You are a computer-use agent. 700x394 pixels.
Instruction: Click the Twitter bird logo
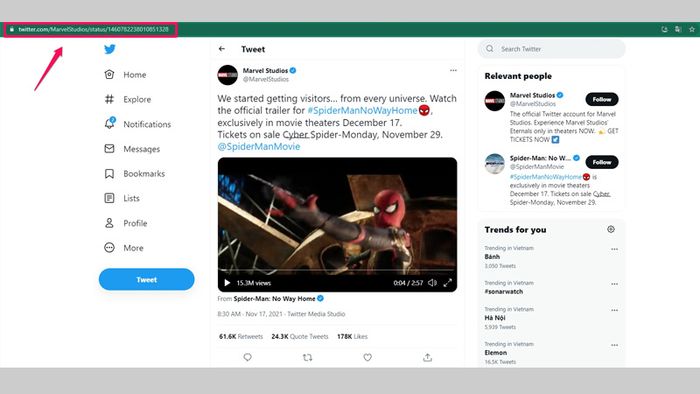pyautogui.click(x=109, y=49)
